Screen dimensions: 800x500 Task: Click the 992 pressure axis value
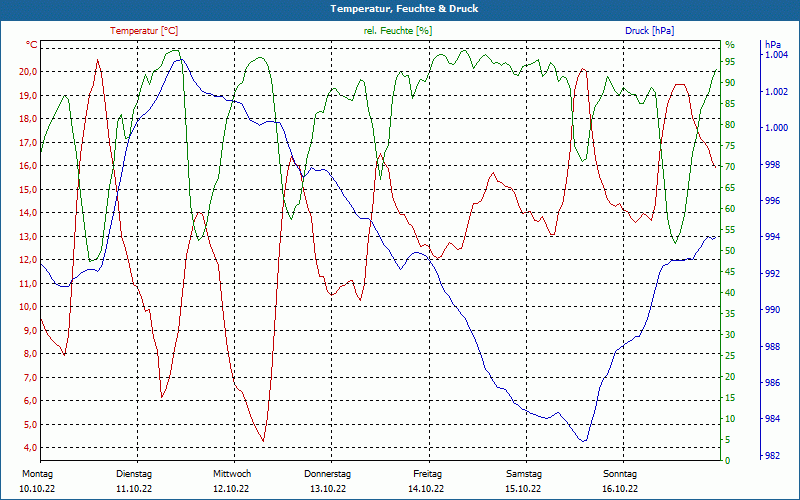[772, 273]
